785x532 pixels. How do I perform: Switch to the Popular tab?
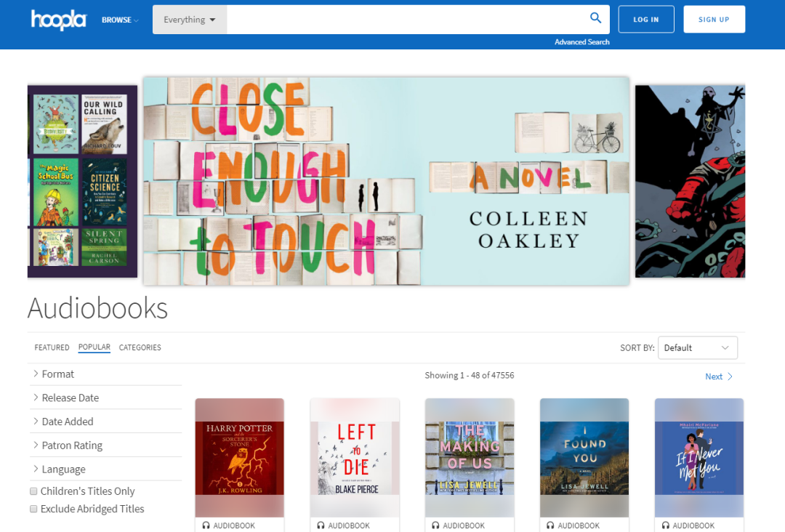click(x=94, y=347)
